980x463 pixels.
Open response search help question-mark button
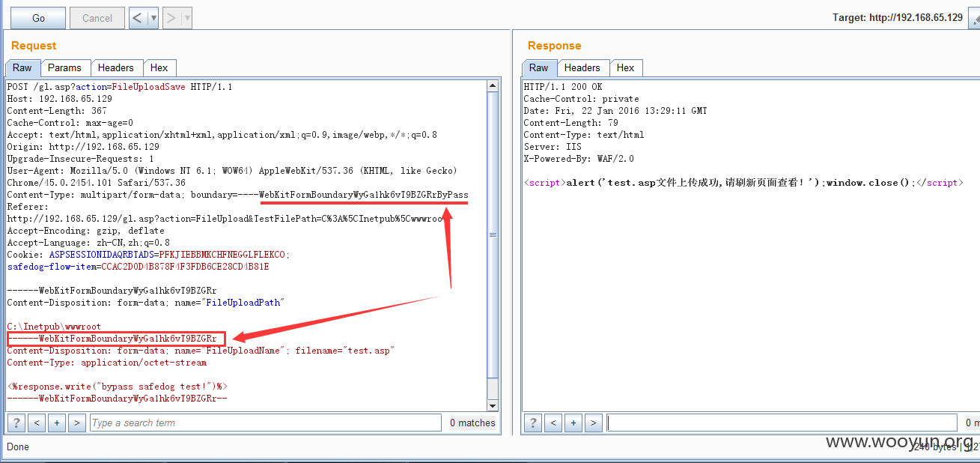point(532,423)
